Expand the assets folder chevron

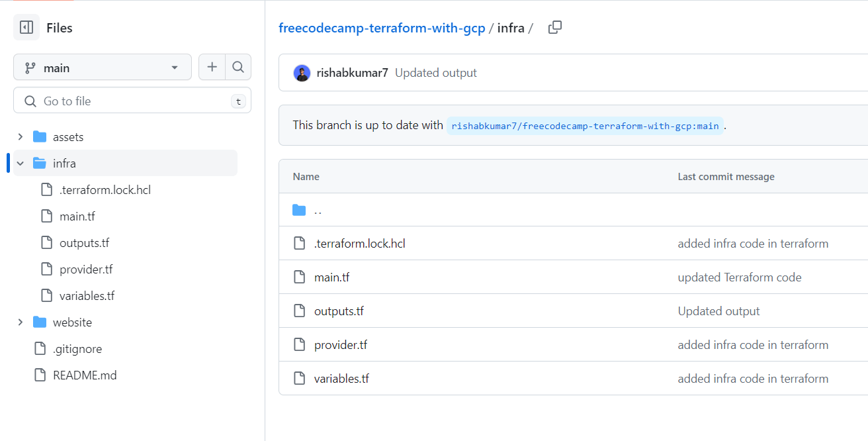tap(21, 137)
